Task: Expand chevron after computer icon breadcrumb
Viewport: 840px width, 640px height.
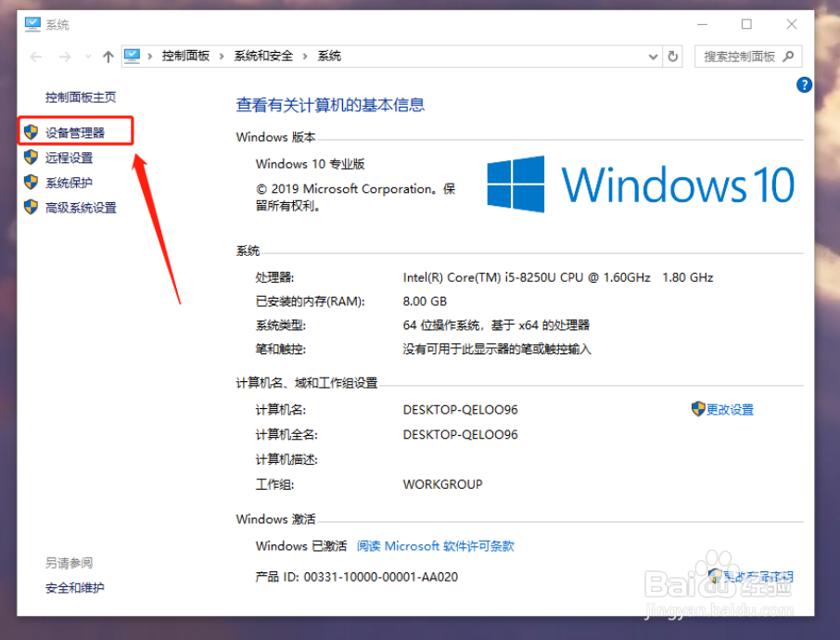Action: [x=150, y=57]
